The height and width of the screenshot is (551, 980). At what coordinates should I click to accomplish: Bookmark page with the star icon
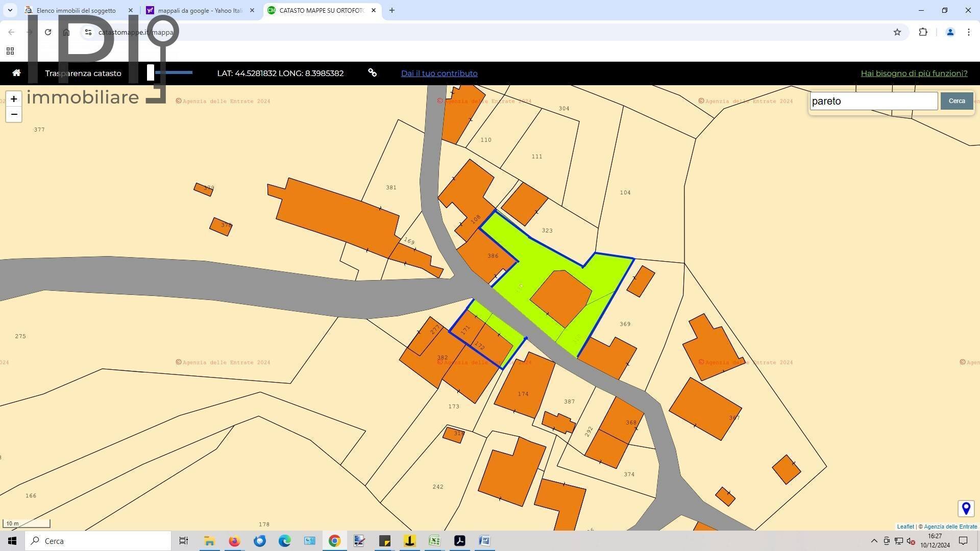(x=897, y=32)
